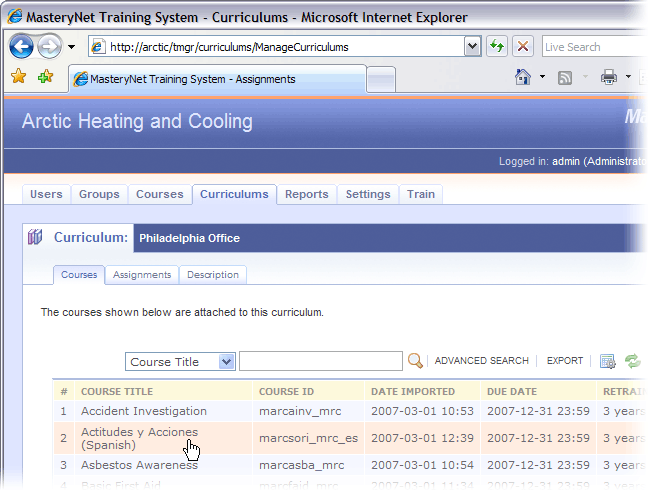
Task: Expand the Home icon dropdown arrow
Action: (x=542, y=77)
